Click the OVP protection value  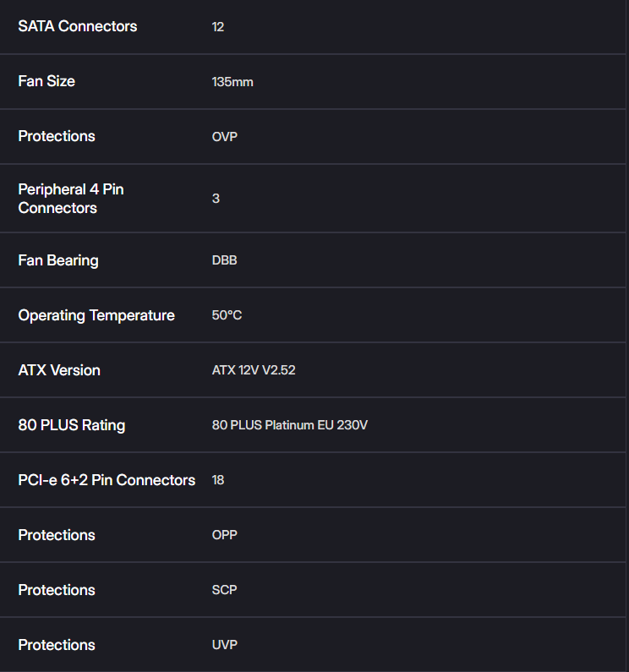(x=225, y=137)
